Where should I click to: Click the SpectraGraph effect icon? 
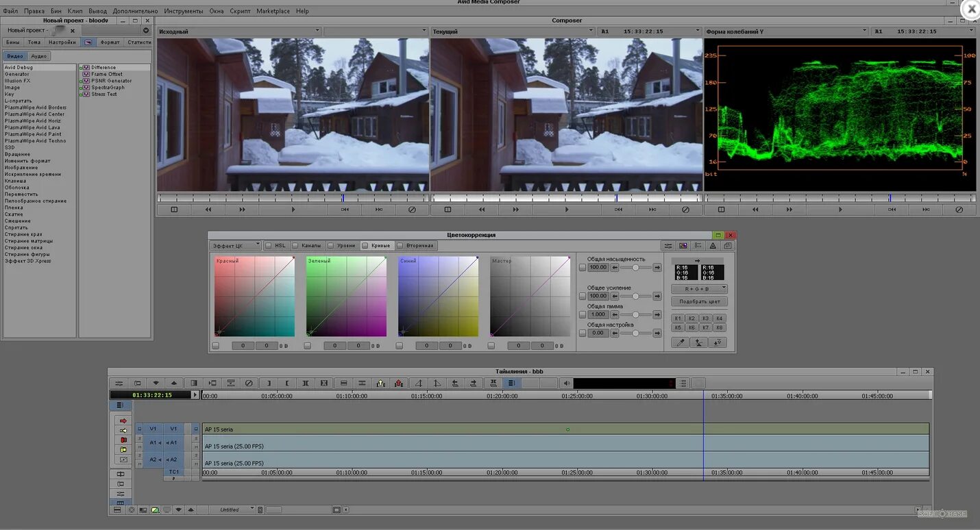coord(86,88)
